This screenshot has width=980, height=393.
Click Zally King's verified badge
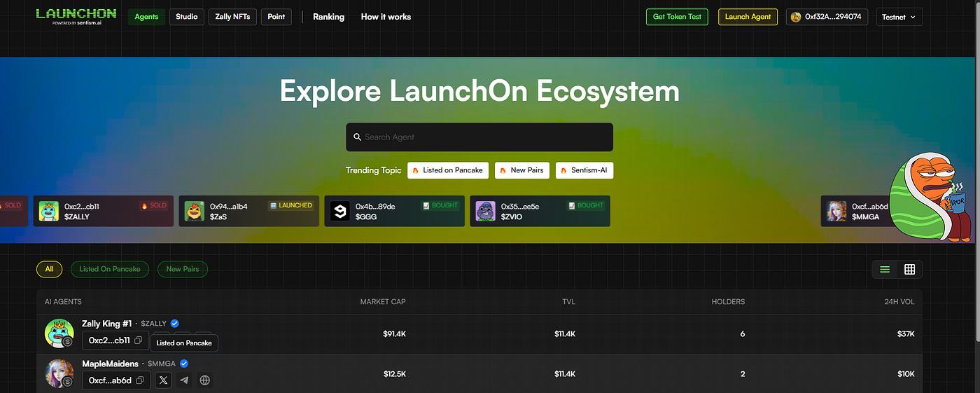175,324
